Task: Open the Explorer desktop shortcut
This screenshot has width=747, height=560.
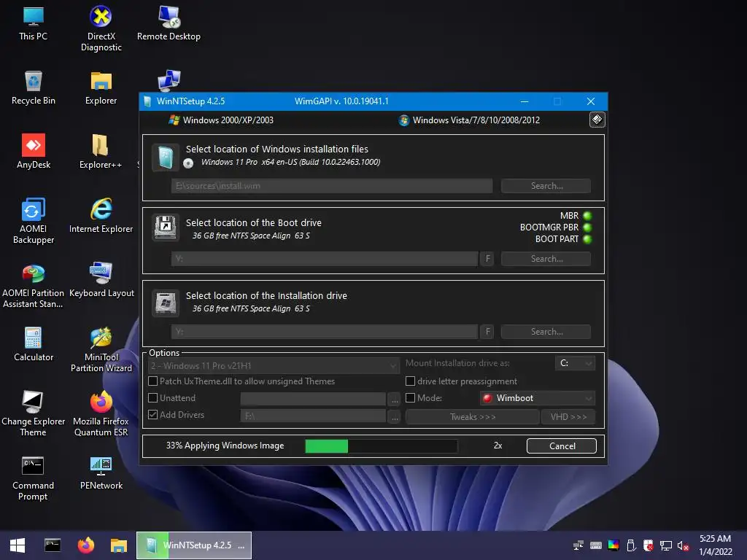Action: pyautogui.click(x=101, y=87)
